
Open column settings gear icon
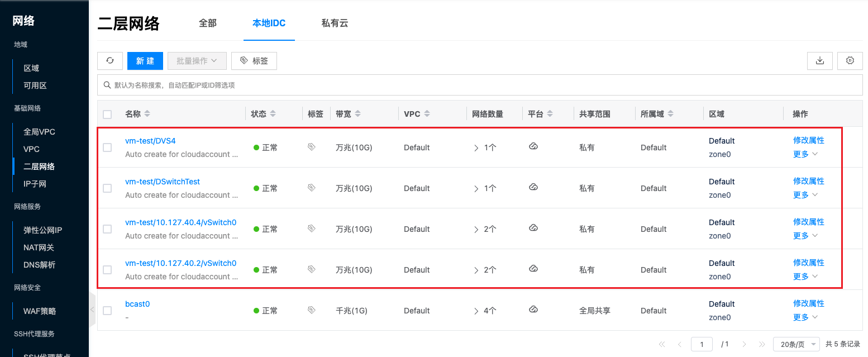850,61
